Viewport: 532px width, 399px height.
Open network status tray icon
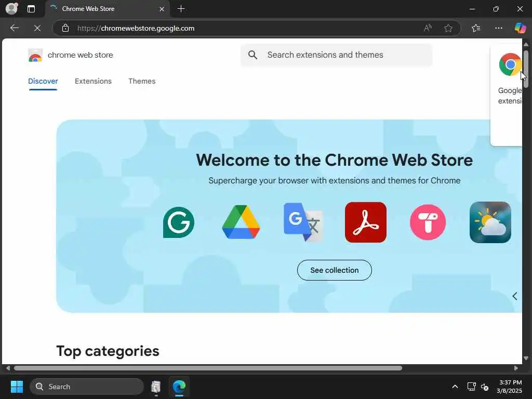click(x=471, y=387)
